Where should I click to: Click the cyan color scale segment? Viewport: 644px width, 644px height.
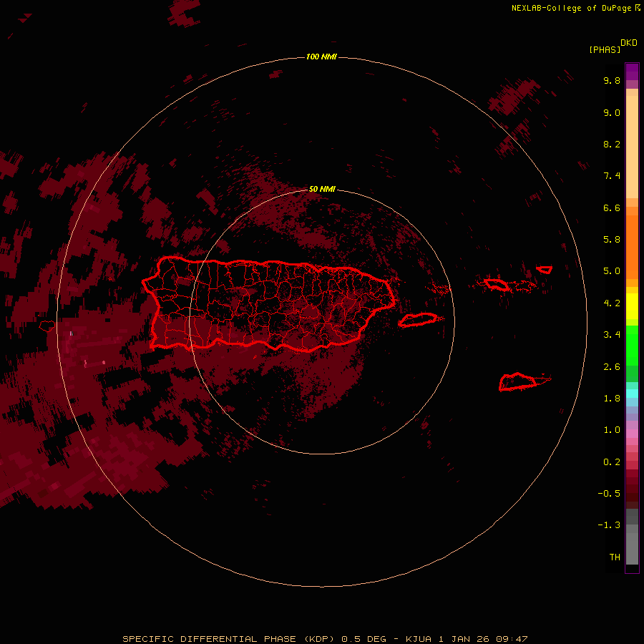pyautogui.click(x=632, y=394)
